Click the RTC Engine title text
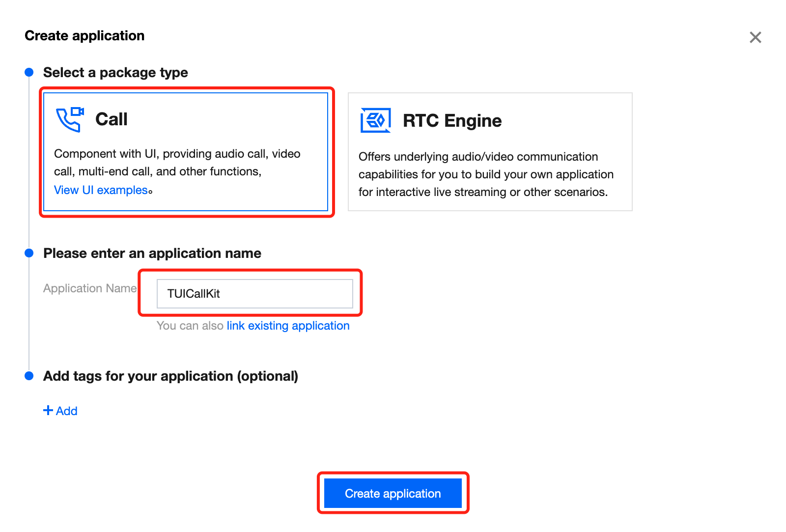This screenshot has height=532, width=786. click(x=452, y=121)
